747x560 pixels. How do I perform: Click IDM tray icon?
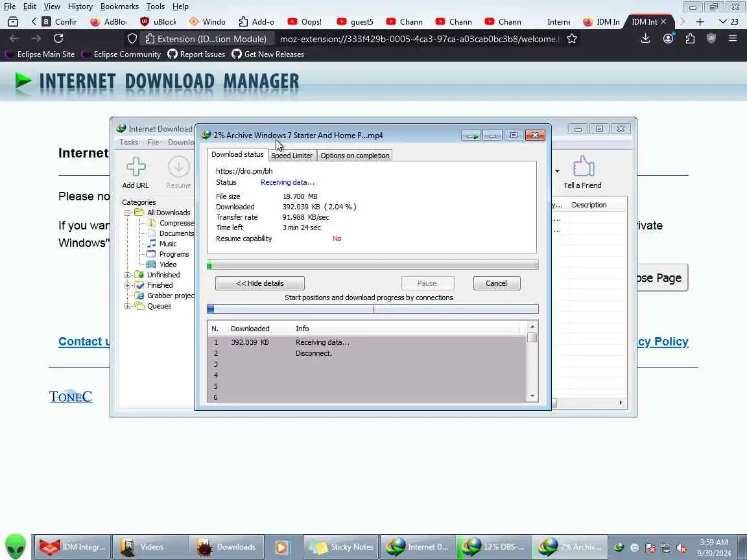619,548
